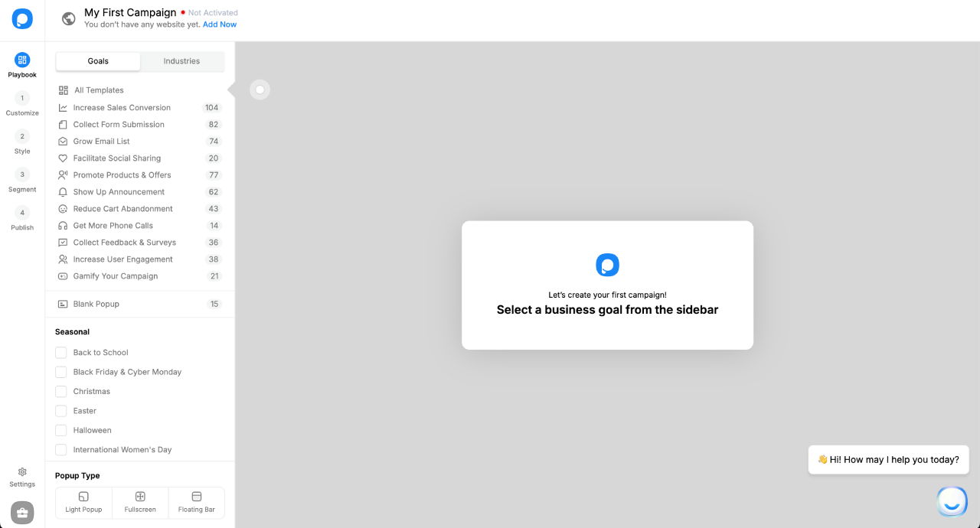Viewport: 980px width, 528px height.
Task: Select Light Popup type
Action: click(83, 502)
